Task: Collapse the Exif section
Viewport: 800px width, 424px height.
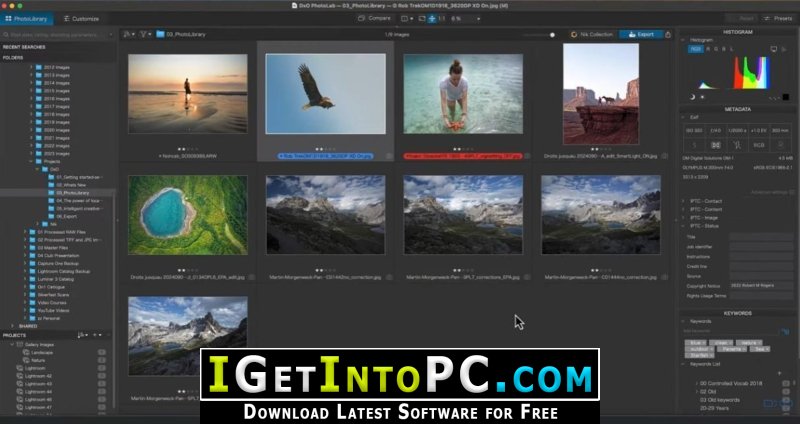Action: click(684, 117)
